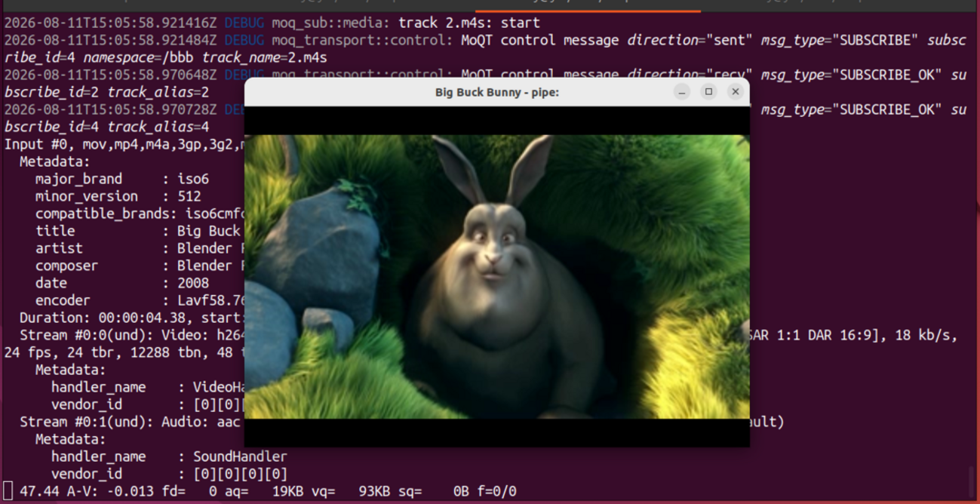The height and width of the screenshot is (504, 980).
Task: Click the '512' minor version value
Action: click(189, 196)
